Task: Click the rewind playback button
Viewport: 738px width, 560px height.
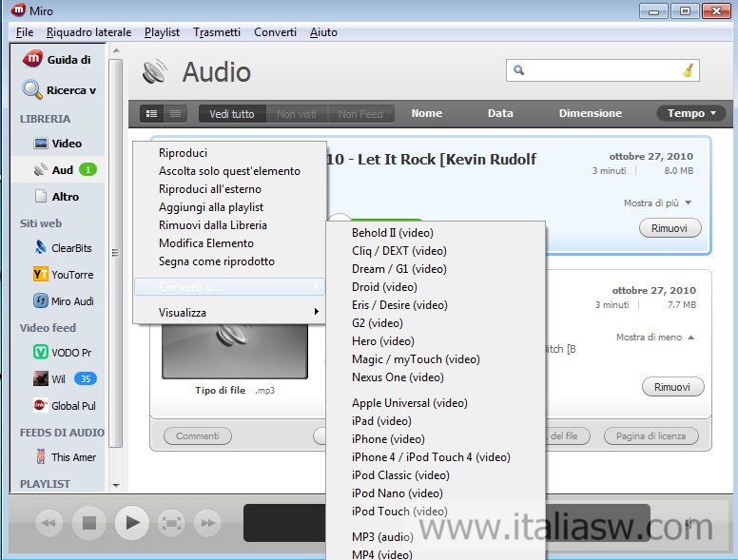Action: tap(49, 523)
